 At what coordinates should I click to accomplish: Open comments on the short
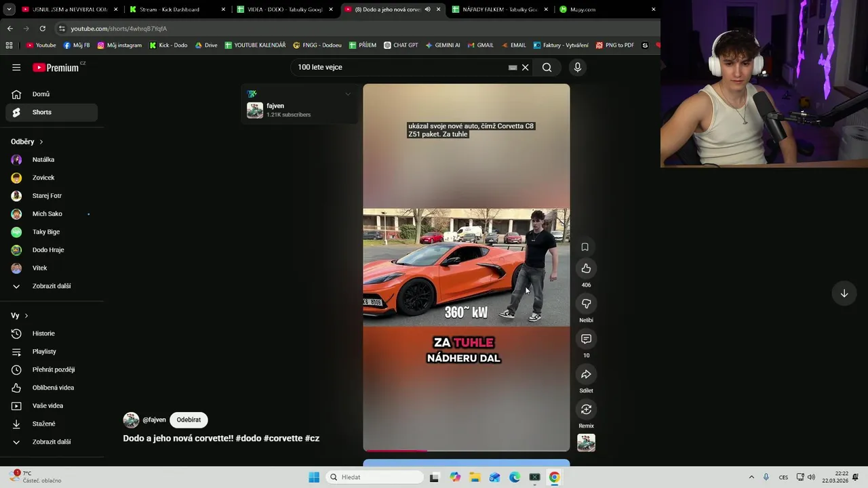click(x=586, y=339)
